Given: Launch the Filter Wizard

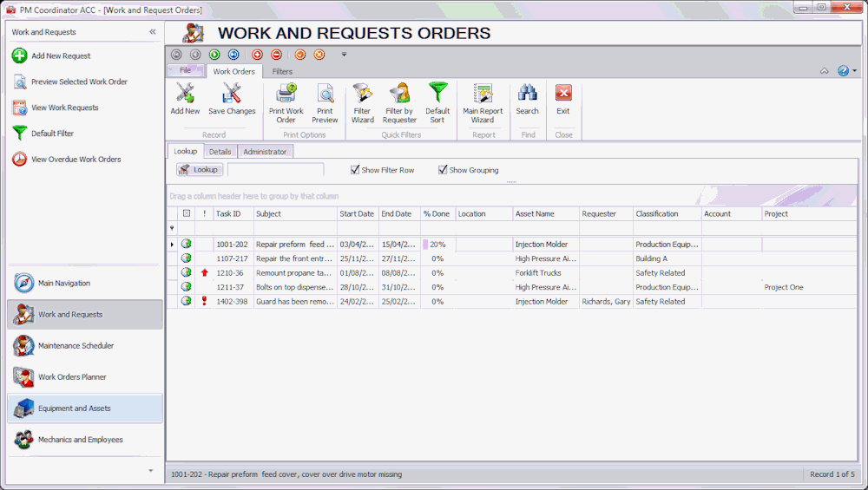Looking at the screenshot, I should [362, 95].
